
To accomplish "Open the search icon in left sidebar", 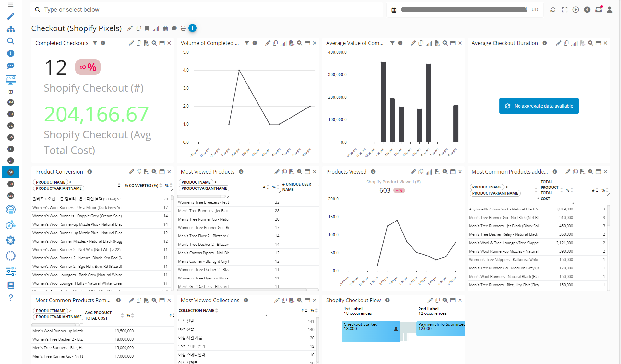I will click(x=11, y=41).
